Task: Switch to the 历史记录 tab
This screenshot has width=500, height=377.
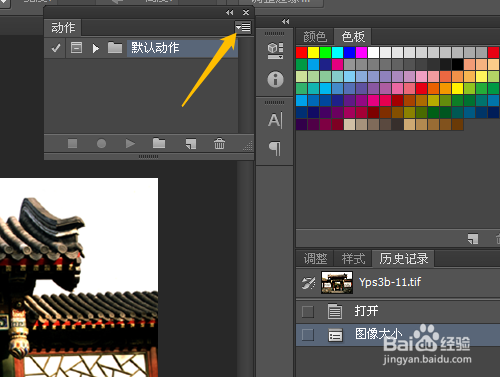Action: [x=404, y=259]
